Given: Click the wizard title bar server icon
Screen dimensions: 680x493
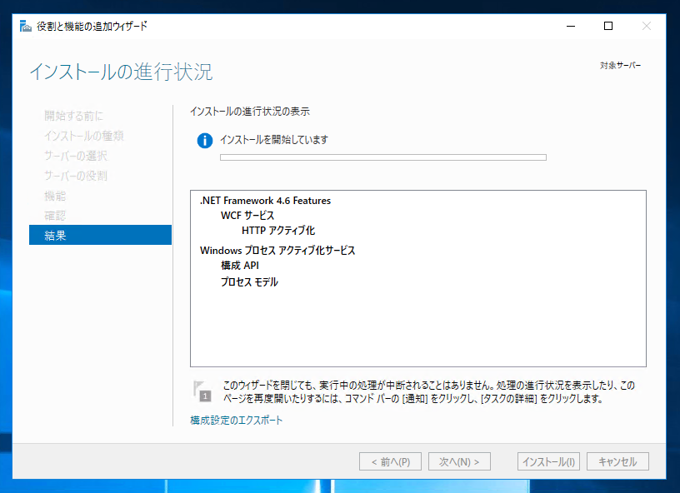Looking at the screenshot, I should coord(26,26).
